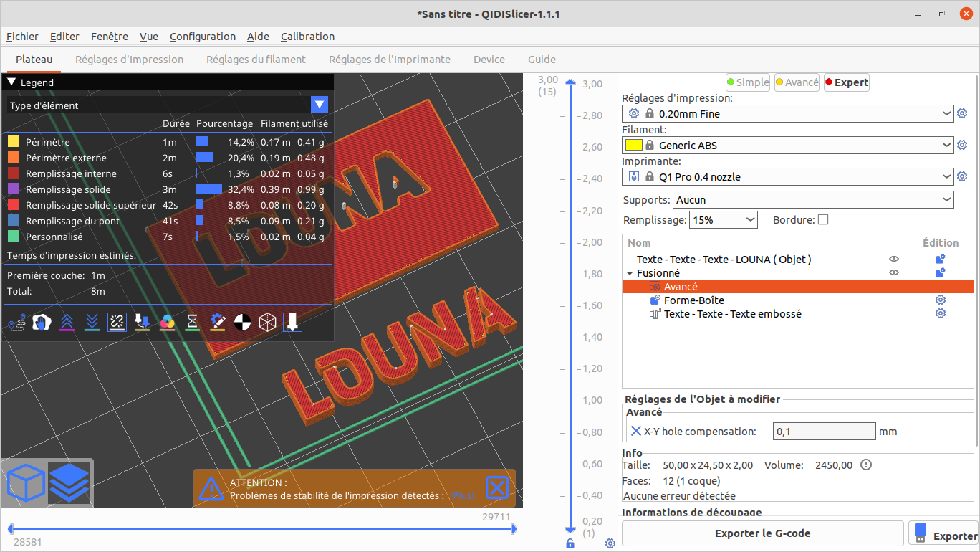This screenshot has height=552, width=980.
Task: Open the Remplissage 15% dropdown
Action: point(724,219)
